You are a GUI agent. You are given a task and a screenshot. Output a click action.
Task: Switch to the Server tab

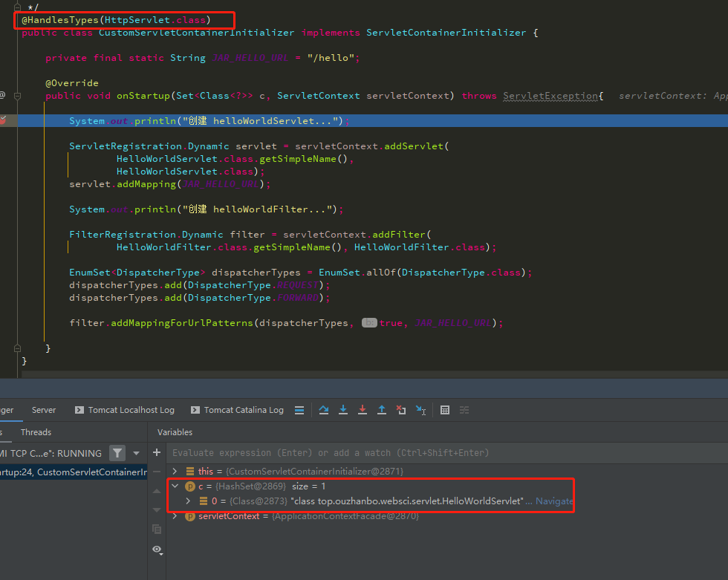tap(44, 410)
